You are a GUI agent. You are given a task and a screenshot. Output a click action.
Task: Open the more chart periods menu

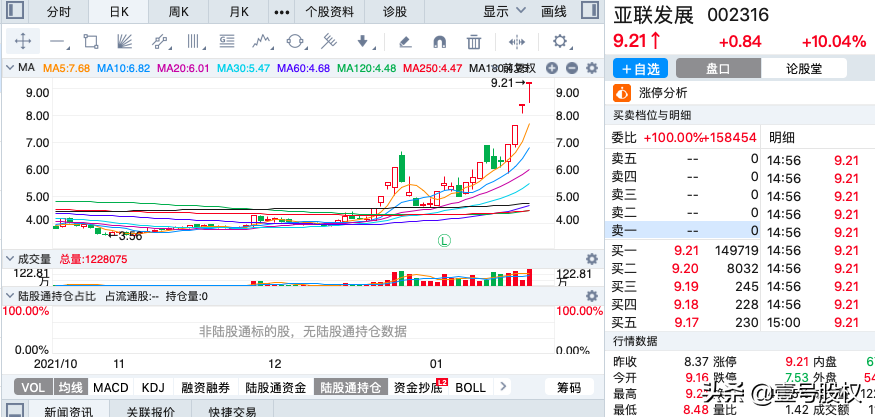click(x=283, y=11)
